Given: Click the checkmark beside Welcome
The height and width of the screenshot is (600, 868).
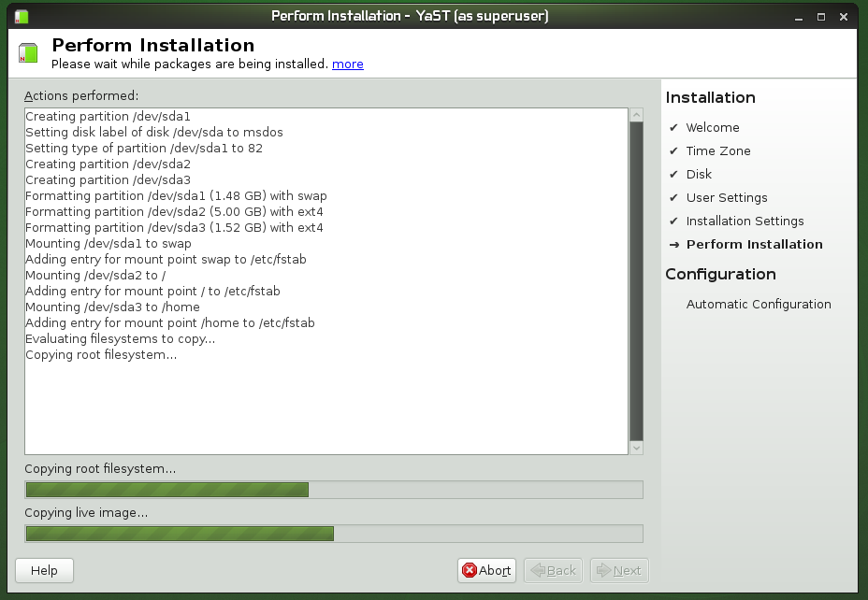Looking at the screenshot, I should coord(673,128).
